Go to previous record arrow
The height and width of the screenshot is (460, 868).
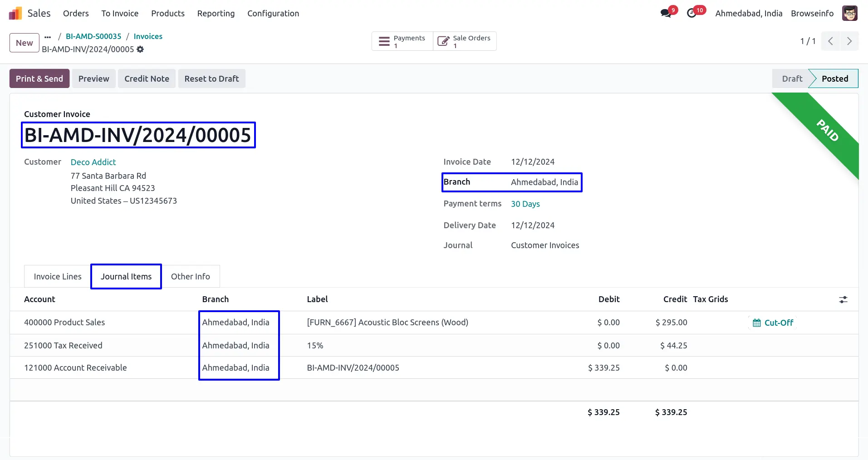pyautogui.click(x=830, y=41)
